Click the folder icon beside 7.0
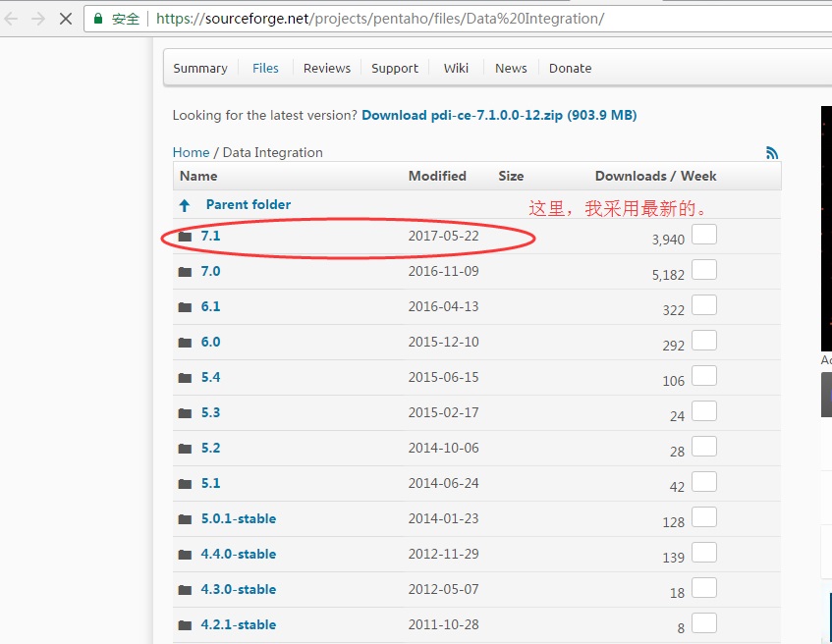Viewport: 832px width, 644px height. [x=185, y=272]
